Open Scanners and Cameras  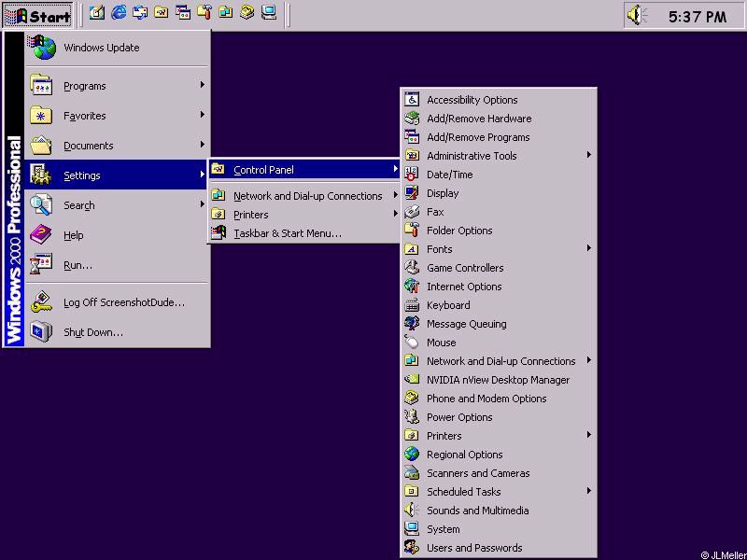(x=499, y=473)
